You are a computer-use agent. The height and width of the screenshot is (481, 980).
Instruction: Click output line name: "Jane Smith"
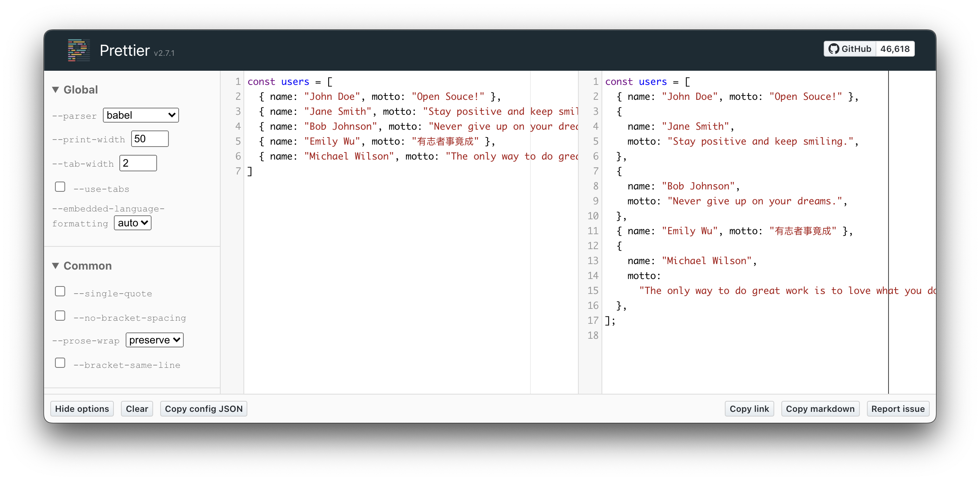(x=681, y=127)
